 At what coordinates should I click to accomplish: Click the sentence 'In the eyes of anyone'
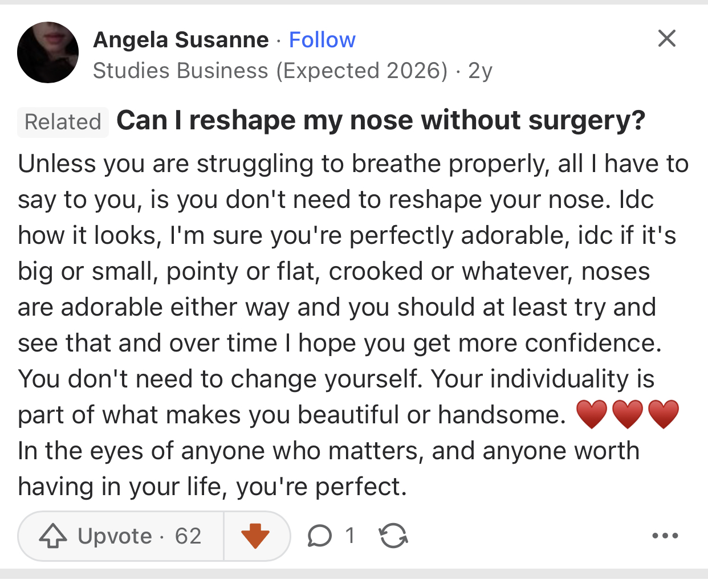point(328,468)
